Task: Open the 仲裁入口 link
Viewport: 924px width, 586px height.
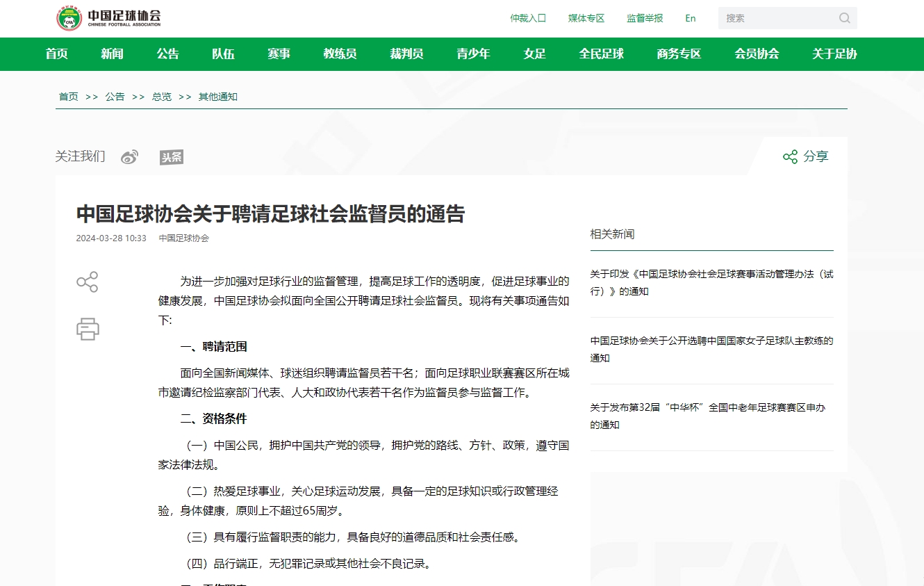Action: [x=529, y=18]
